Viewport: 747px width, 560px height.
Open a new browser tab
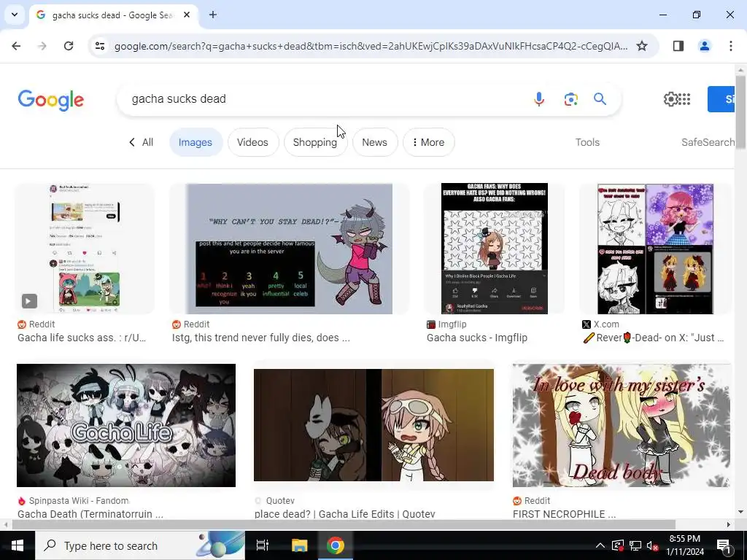pyautogui.click(x=213, y=15)
